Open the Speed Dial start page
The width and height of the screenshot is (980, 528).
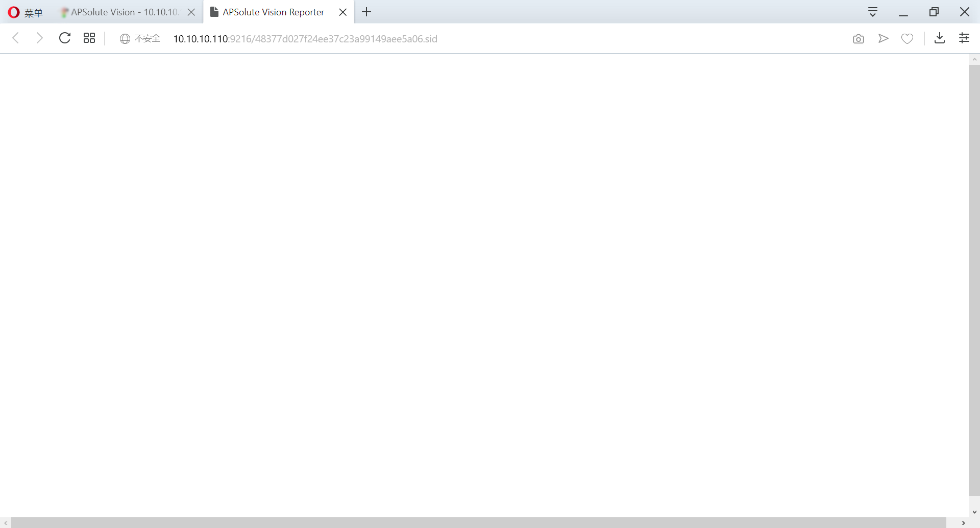point(89,38)
